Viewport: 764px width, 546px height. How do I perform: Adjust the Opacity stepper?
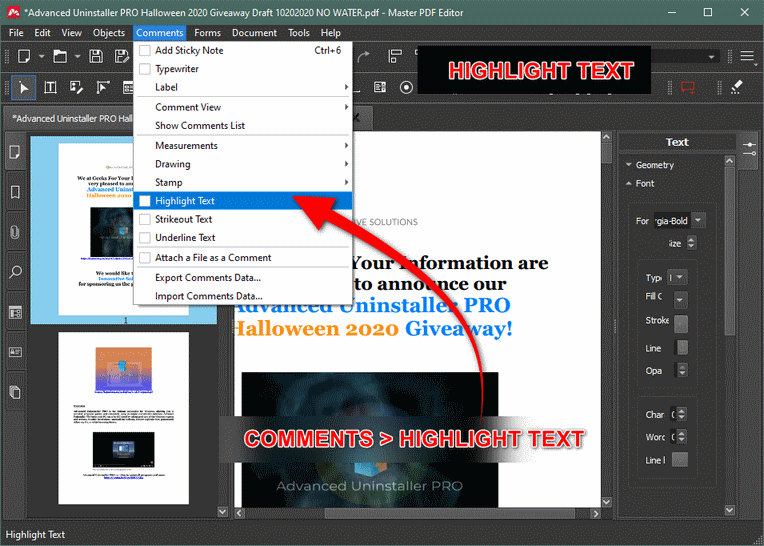tap(682, 370)
